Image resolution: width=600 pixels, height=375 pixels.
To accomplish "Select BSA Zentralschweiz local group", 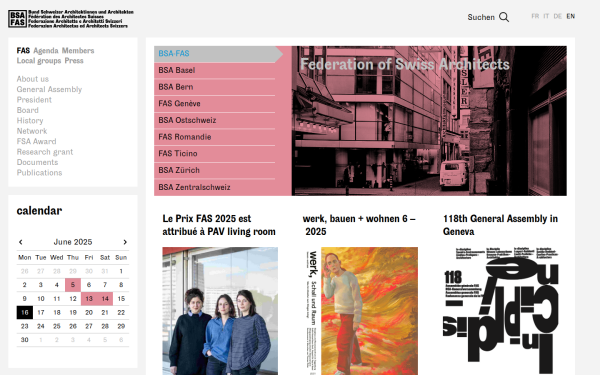I will pyautogui.click(x=214, y=187).
